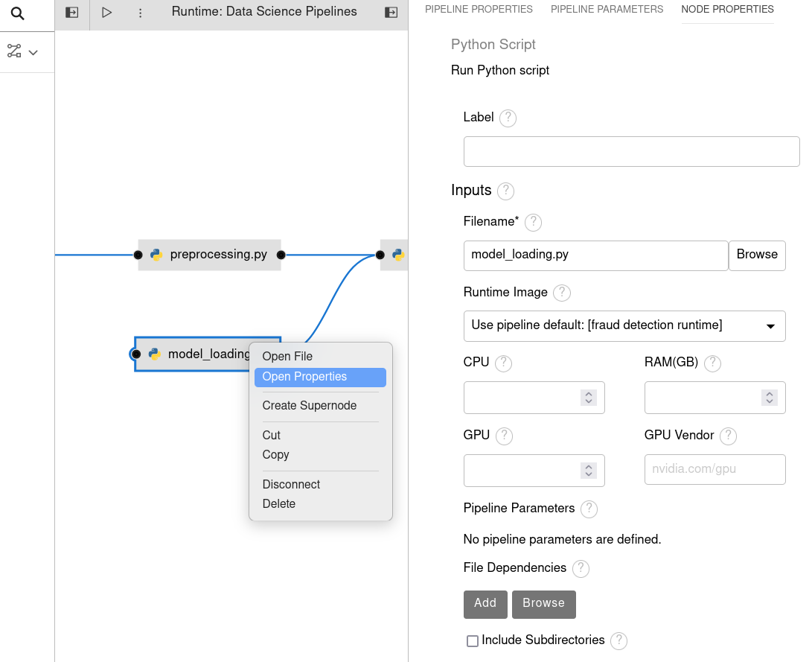Show help for RAM(GB) field
The height and width of the screenshot is (662, 812).
coord(712,363)
